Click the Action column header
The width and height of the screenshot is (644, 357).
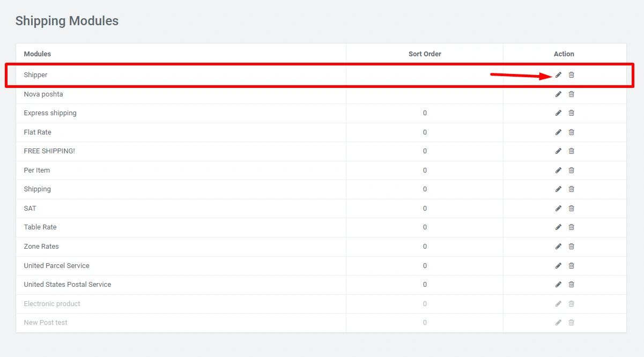pyautogui.click(x=564, y=54)
